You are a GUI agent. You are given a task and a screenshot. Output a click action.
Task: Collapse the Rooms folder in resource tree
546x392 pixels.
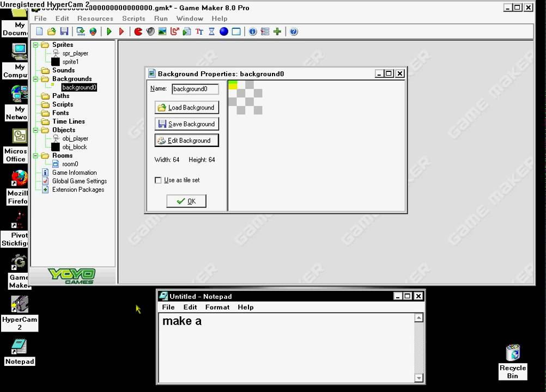(35, 156)
